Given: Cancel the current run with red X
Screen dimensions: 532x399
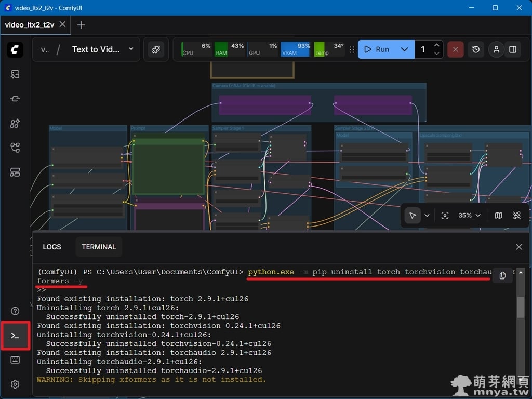Looking at the screenshot, I should (x=455, y=49).
